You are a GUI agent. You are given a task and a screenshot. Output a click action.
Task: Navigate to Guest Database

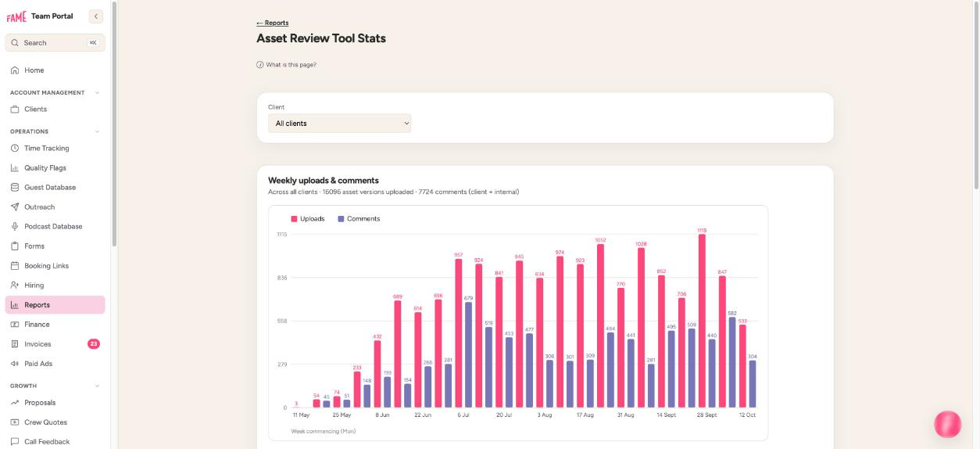(x=55, y=188)
